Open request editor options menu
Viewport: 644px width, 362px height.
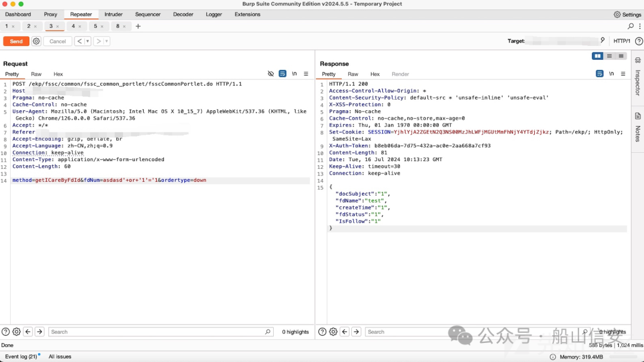pyautogui.click(x=306, y=74)
